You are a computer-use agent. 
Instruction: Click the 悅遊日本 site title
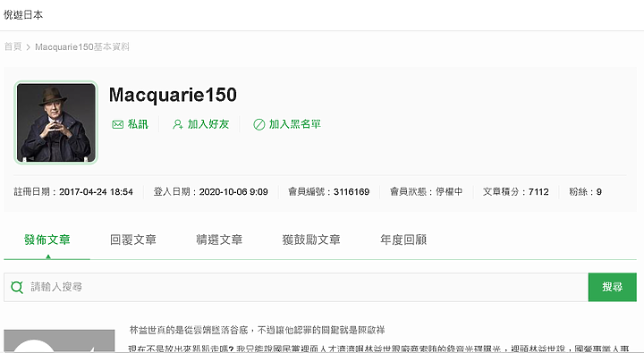[x=23, y=15]
